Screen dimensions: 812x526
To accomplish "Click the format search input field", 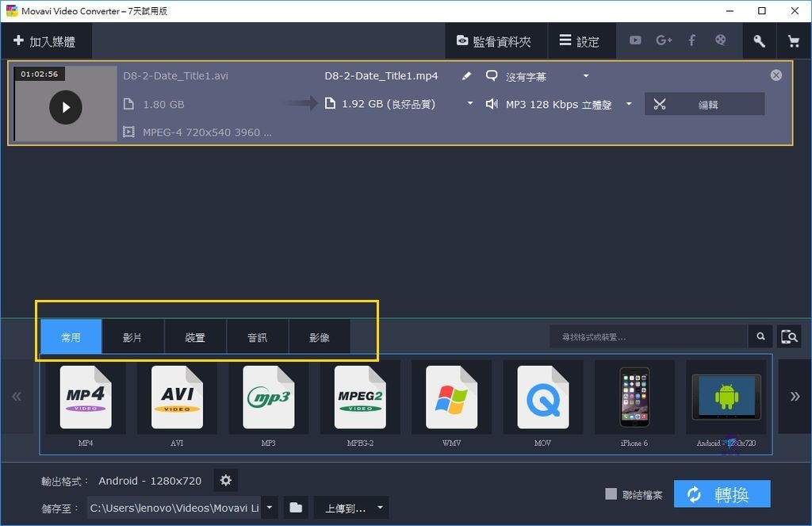I will coord(649,337).
